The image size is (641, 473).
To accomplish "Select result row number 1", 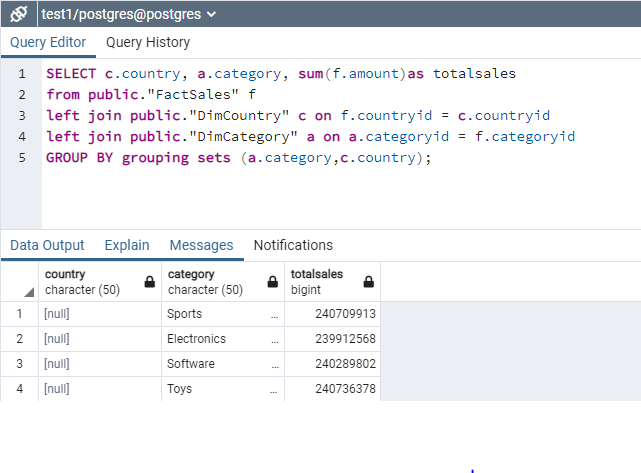I will click(x=19, y=314).
